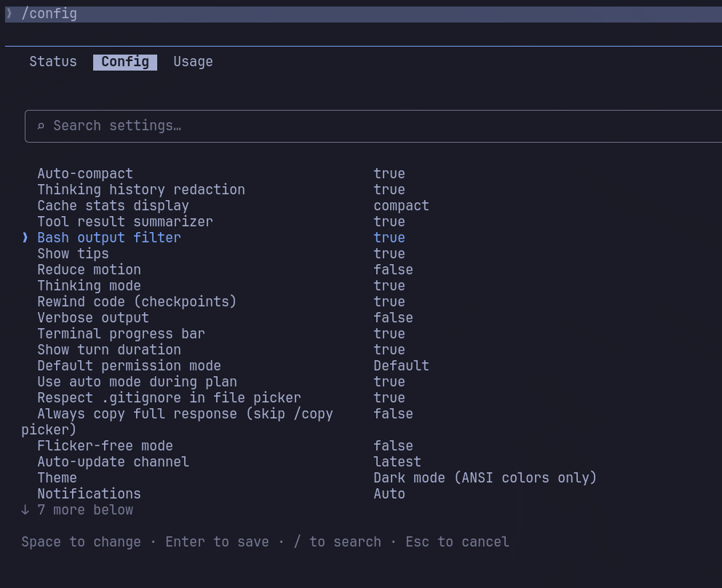Click the '7 more below' indicator
Image resolution: width=722 pixels, height=588 pixels.
coord(77,510)
